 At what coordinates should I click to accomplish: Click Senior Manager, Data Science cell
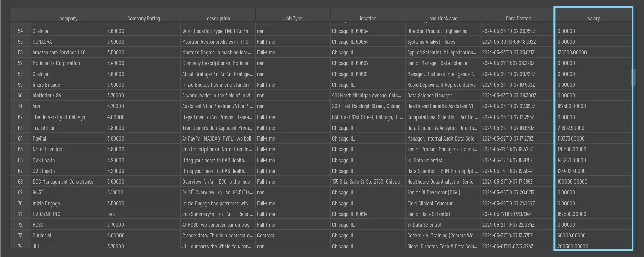point(443,63)
